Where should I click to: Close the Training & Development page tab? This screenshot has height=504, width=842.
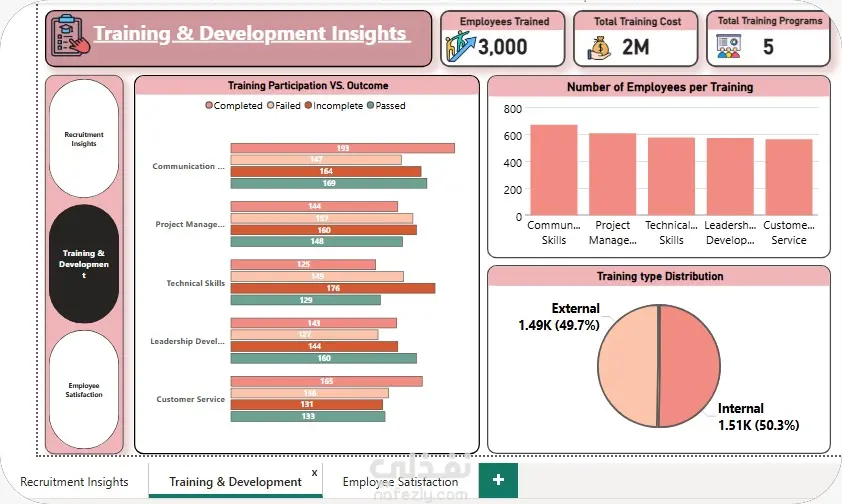click(315, 473)
